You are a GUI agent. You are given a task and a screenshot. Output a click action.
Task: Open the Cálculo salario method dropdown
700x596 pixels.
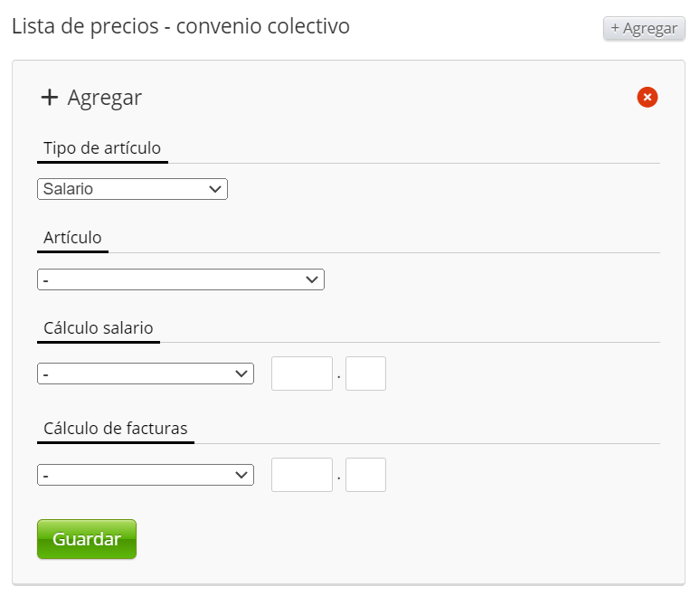pos(145,374)
